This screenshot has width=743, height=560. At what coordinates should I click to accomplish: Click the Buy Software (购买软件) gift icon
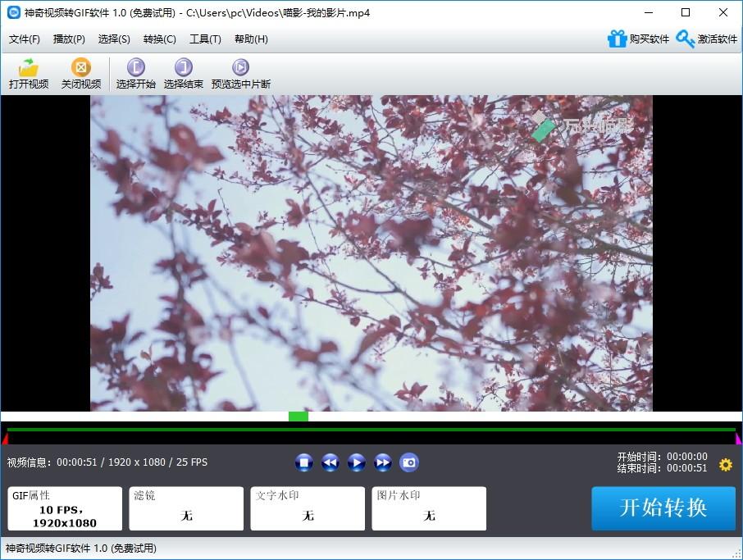tap(617, 39)
